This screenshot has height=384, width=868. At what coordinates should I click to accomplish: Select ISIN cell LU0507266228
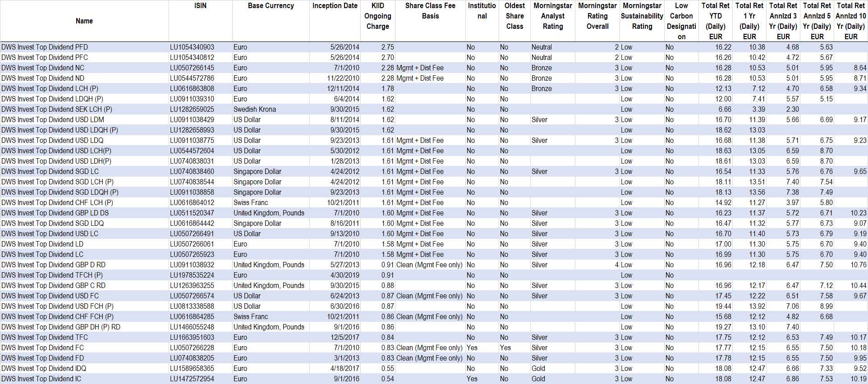192,347
